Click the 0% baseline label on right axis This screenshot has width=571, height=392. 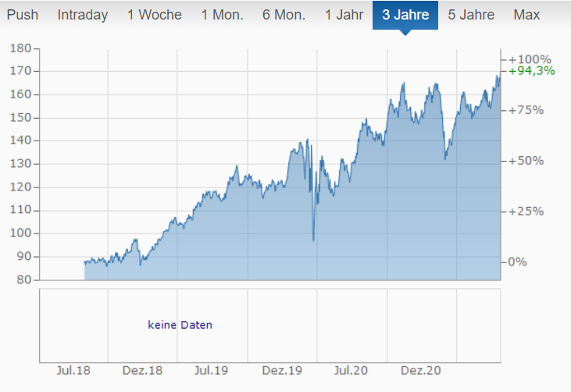(518, 262)
